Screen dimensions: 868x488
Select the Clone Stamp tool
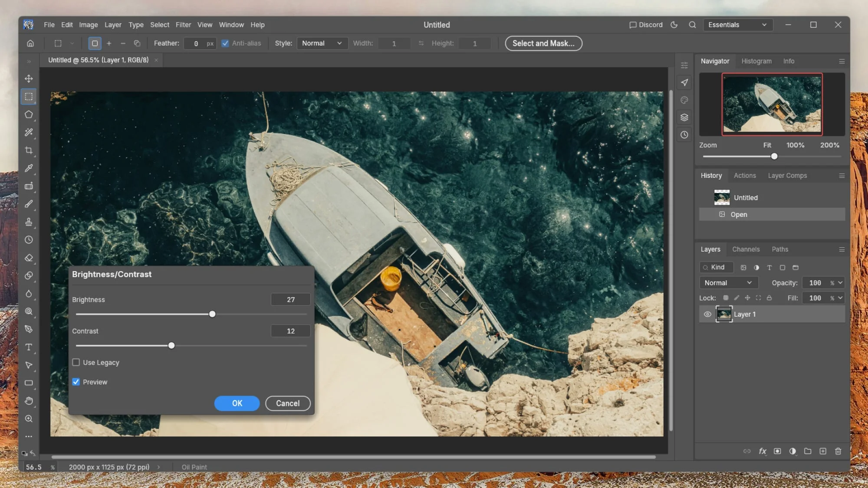(29, 222)
